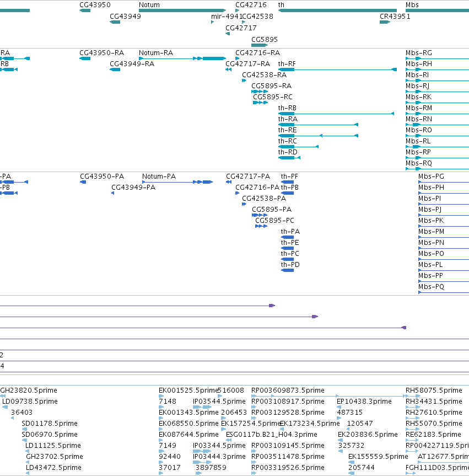
Task: Click the CG42717 gene label
Action: coord(241,28)
